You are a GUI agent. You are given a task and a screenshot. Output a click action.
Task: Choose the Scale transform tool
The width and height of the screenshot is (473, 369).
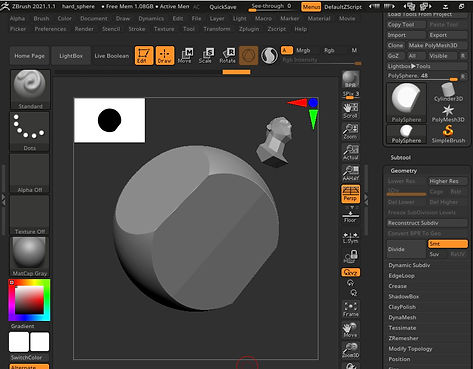pos(206,55)
